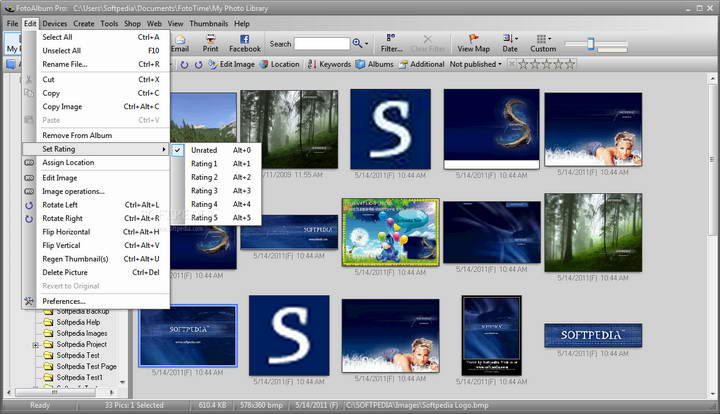
Task: Click Preferences... in the Edit menu
Action: (x=63, y=301)
